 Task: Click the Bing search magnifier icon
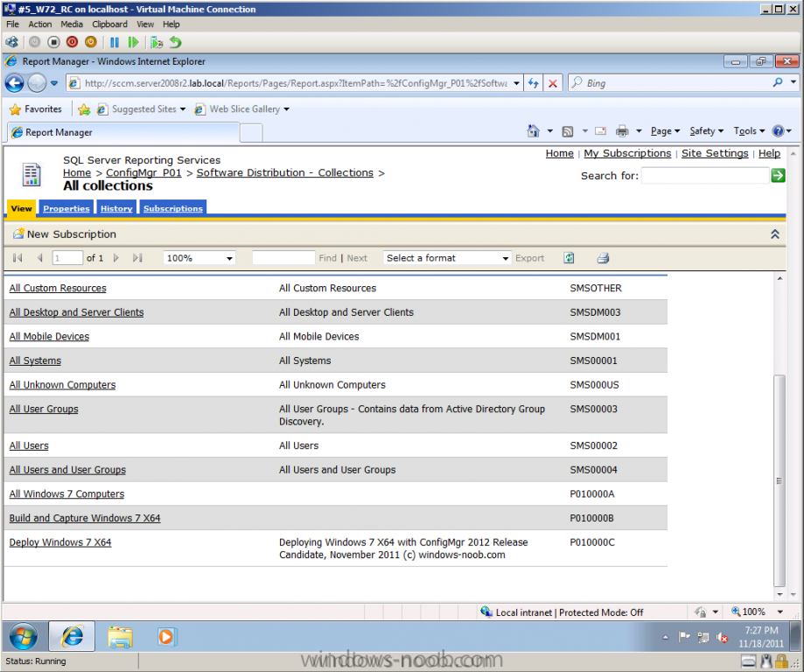[778, 82]
